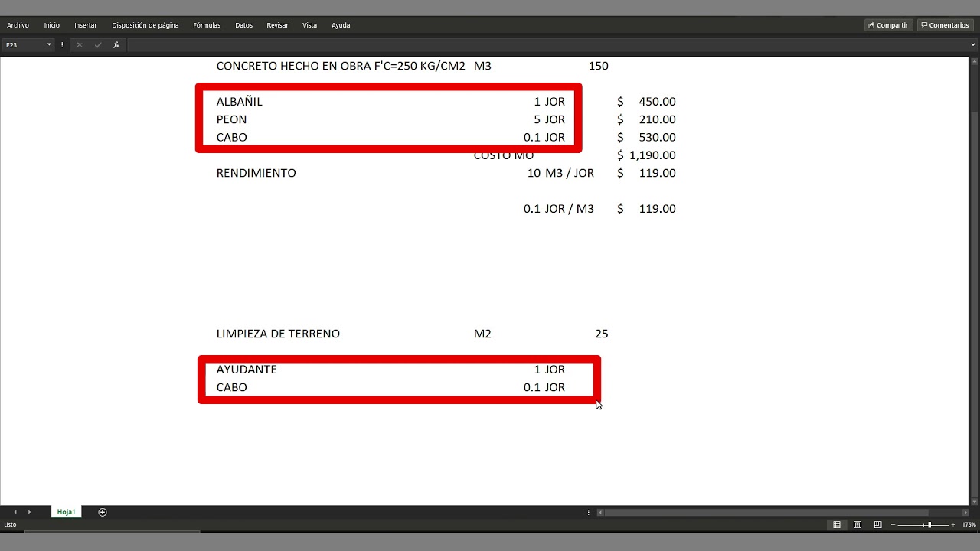Open the Insert Function fx icon
Screen dimensions: 980x551
point(116,45)
